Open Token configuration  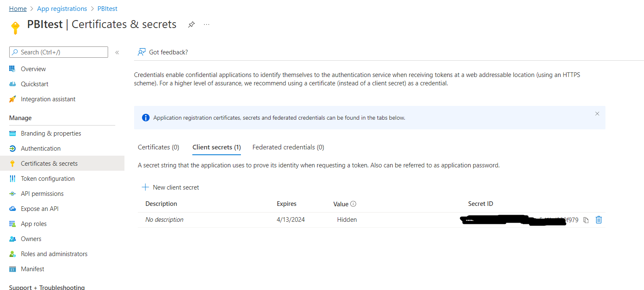47,178
